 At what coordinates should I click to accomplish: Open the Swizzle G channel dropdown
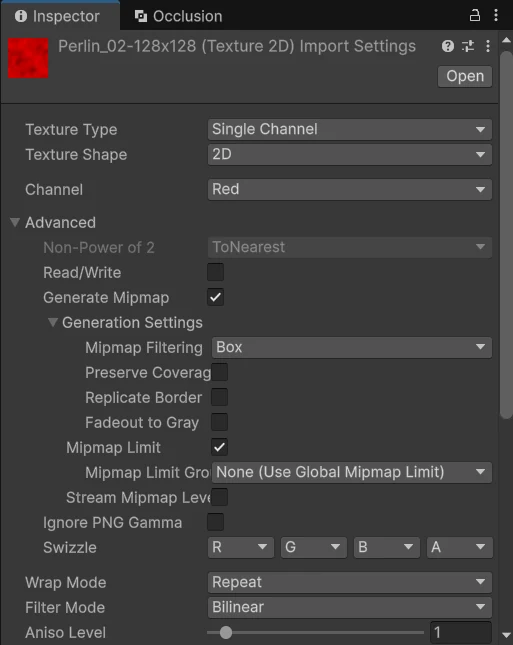[313, 547]
